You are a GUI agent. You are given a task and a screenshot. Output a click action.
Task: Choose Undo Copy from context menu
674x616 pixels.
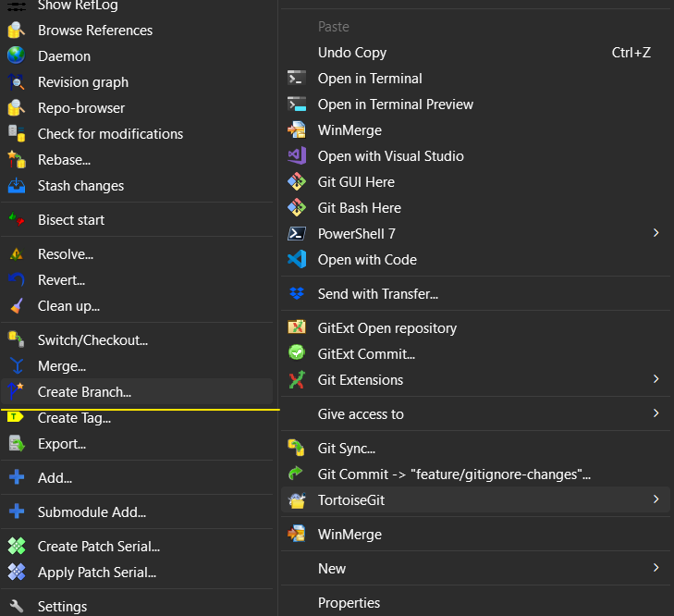475,53
